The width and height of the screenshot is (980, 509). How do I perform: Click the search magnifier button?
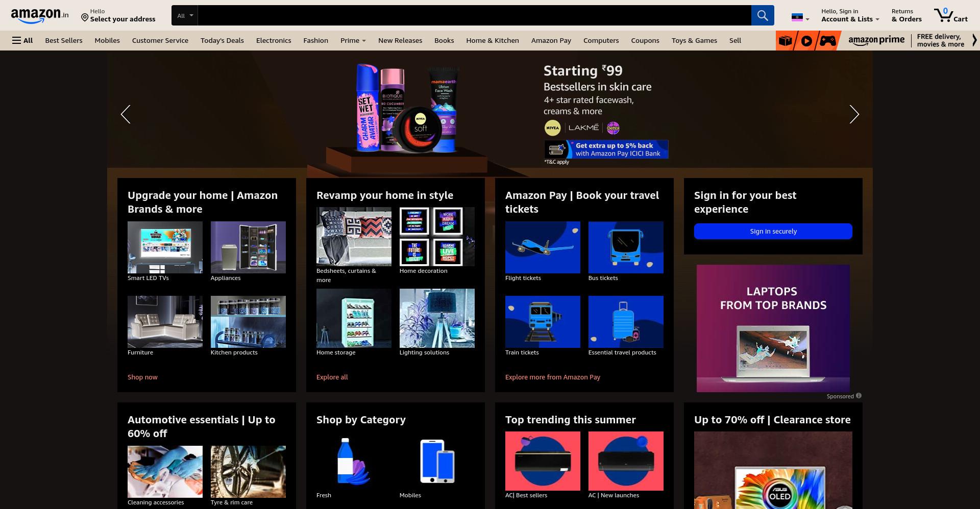pos(763,15)
